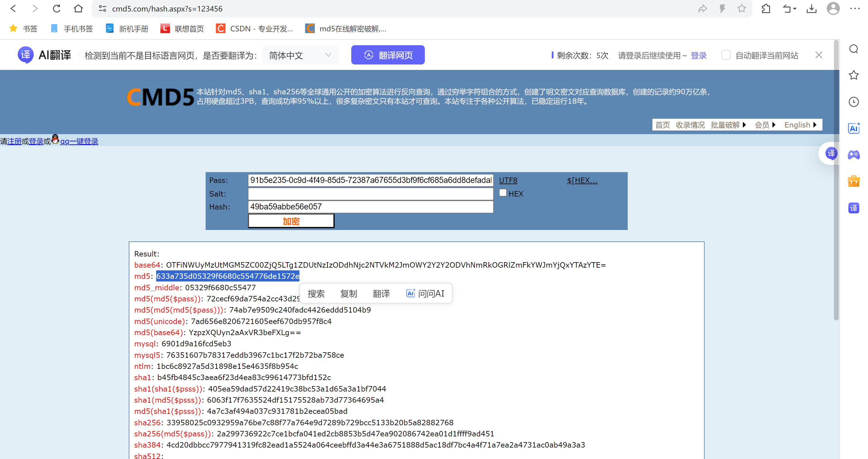This screenshot has height=459, width=868.
Task: Expand the English language menu
Action: point(800,125)
